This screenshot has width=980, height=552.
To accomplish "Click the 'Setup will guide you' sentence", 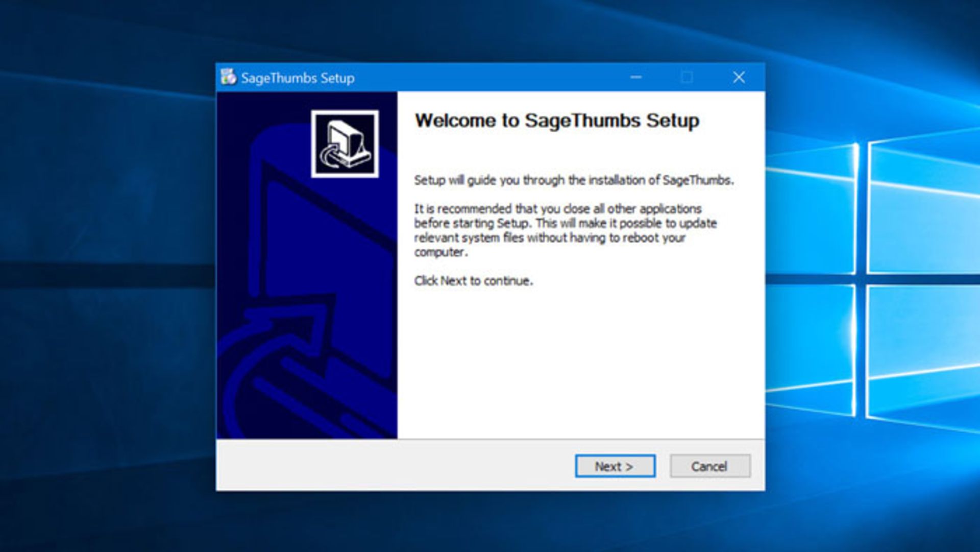I will click(x=573, y=180).
